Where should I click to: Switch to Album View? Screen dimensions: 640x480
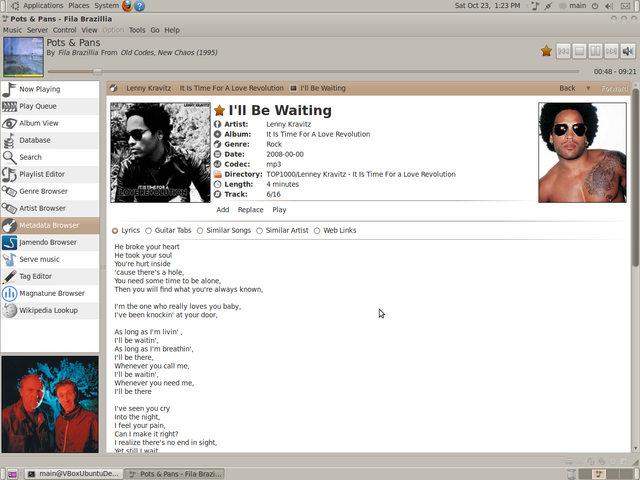50,123
